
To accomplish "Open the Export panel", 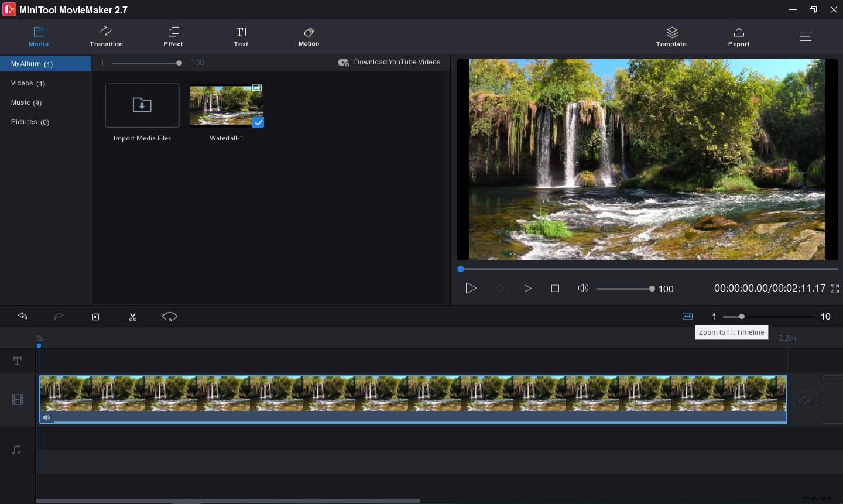I will click(x=738, y=36).
